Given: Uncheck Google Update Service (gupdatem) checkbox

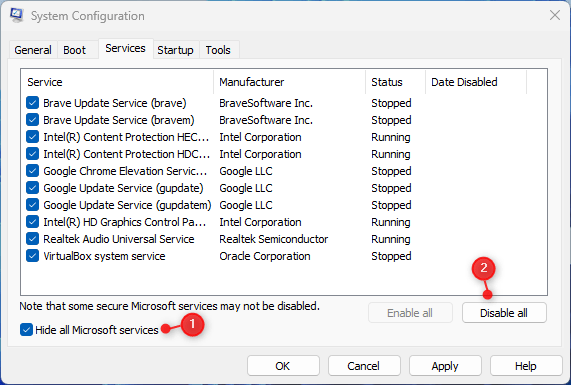Looking at the screenshot, I should (32, 205).
